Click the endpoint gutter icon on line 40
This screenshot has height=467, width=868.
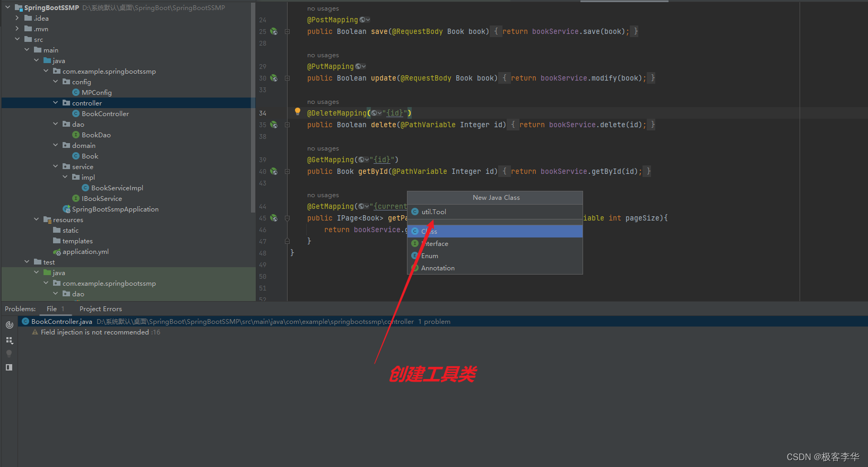click(x=274, y=171)
